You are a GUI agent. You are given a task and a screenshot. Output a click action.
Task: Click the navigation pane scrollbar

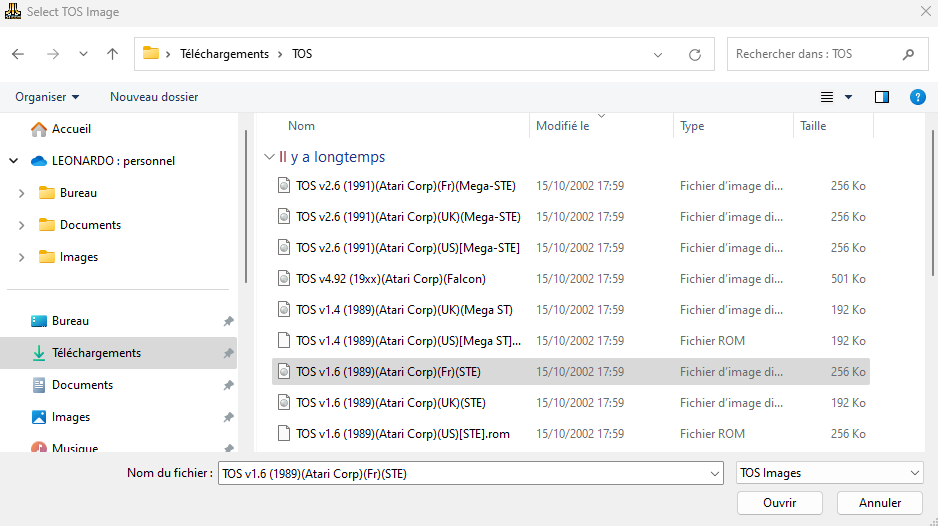pos(245,206)
